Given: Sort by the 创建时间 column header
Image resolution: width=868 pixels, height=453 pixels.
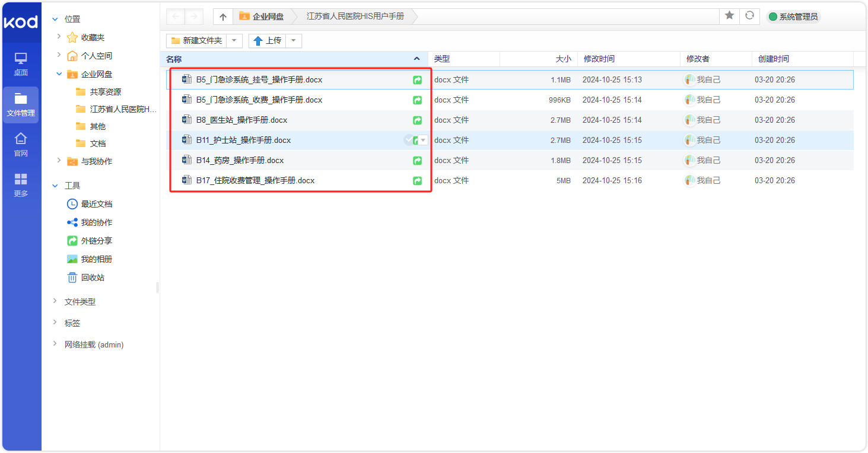Looking at the screenshot, I should point(802,59).
